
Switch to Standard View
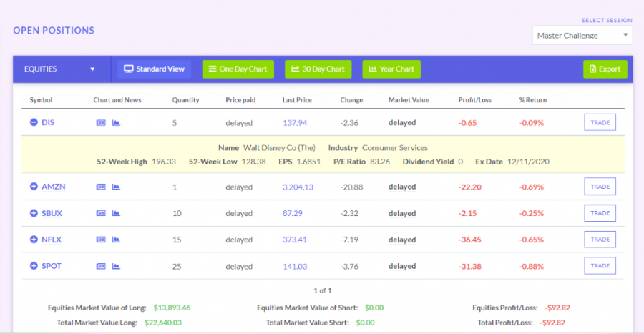pos(154,69)
